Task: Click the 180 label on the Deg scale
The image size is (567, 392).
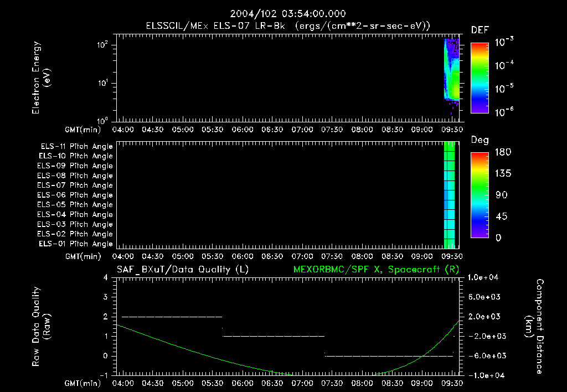Action: click(x=503, y=152)
